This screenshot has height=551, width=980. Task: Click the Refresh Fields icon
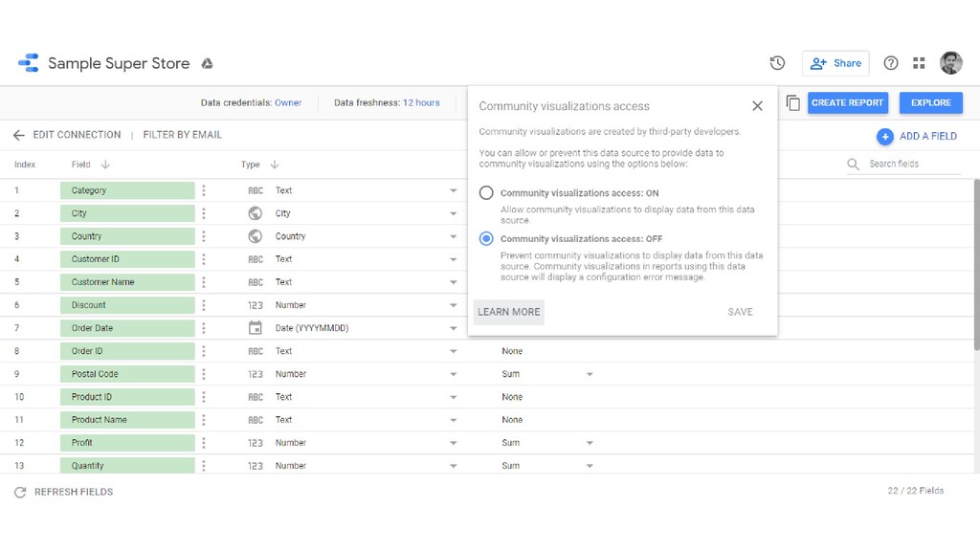pyautogui.click(x=19, y=492)
